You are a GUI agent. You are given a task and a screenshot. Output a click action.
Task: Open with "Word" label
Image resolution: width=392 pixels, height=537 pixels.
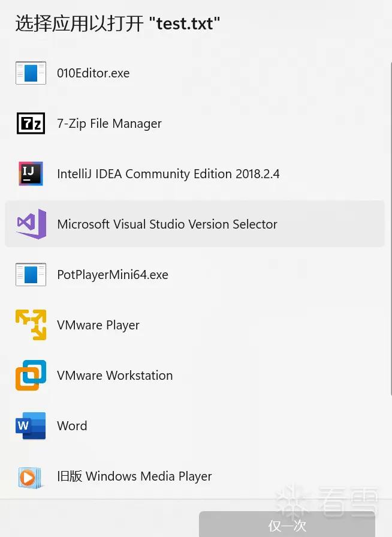point(72,425)
